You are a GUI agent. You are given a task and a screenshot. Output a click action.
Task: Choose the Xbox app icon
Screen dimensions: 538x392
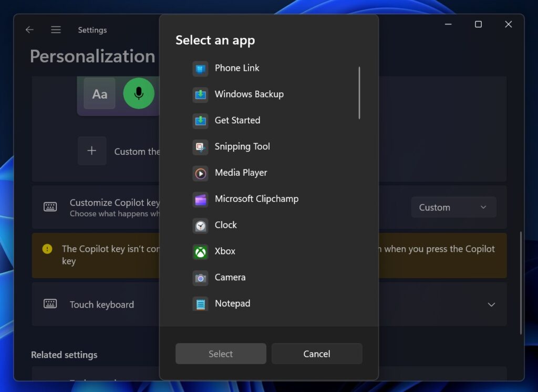tap(200, 252)
